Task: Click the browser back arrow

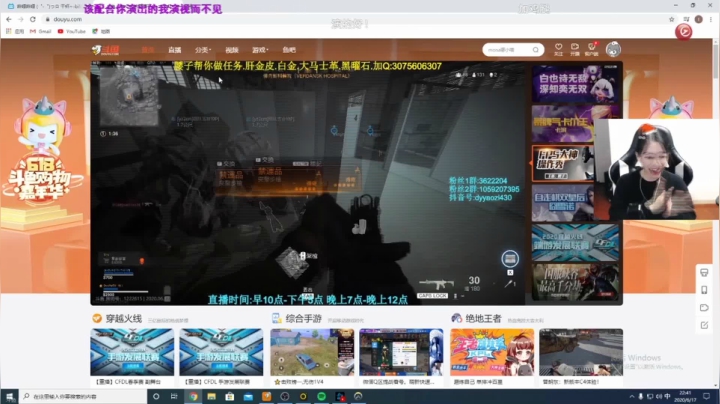Action: 9,19
